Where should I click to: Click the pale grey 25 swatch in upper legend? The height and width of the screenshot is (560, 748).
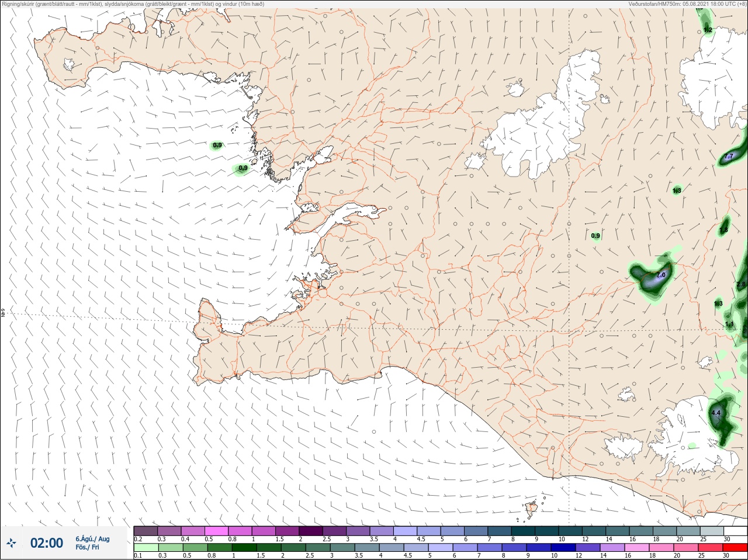pos(711,531)
